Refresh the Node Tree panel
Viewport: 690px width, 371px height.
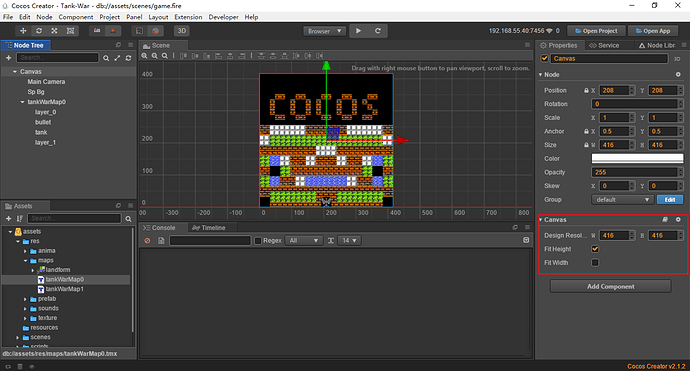pos(128,58)
